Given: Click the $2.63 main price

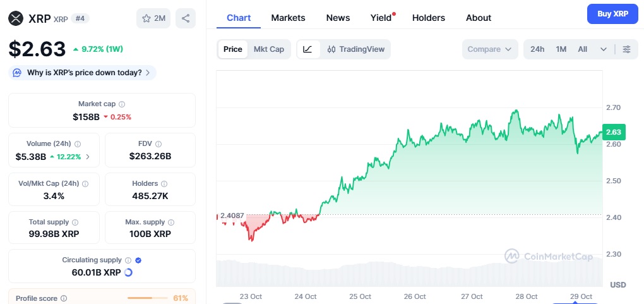Looking at the screenshot, I should coord(37,49).
